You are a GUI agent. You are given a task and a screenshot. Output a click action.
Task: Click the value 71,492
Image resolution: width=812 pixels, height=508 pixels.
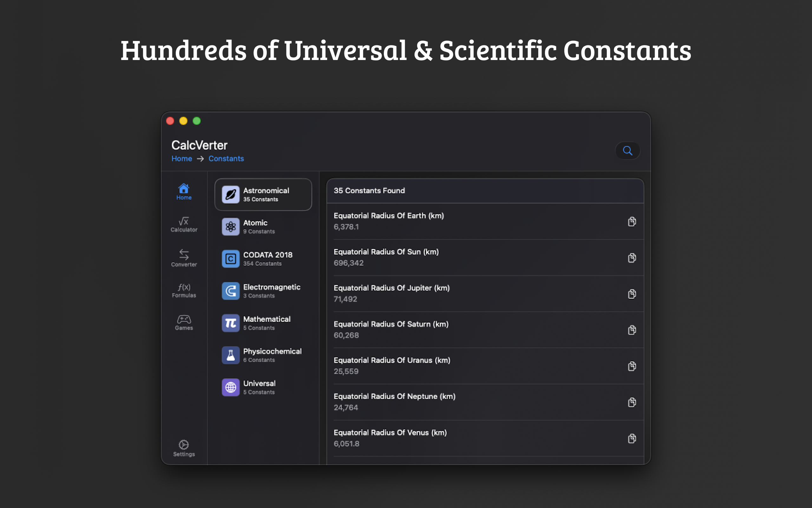[345, 299]
